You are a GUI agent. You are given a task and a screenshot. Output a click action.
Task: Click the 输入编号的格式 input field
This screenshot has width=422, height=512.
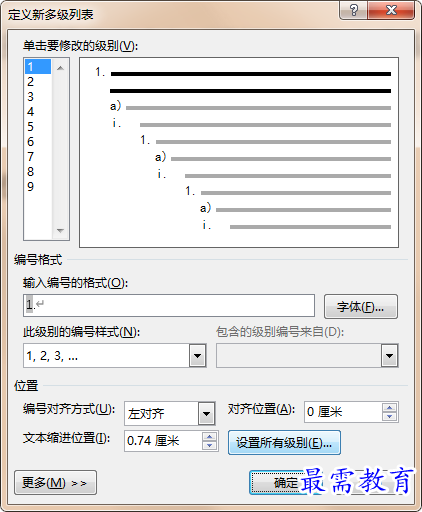[169, 305]
